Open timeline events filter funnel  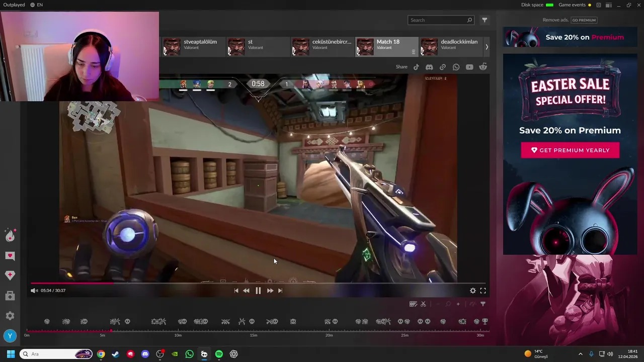pyautogui.click(x=483, y=304)
